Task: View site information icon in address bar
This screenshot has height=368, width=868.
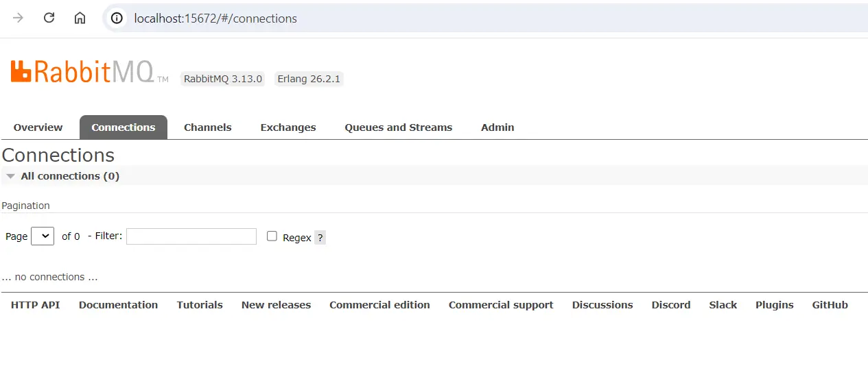Action: (117, 19)
